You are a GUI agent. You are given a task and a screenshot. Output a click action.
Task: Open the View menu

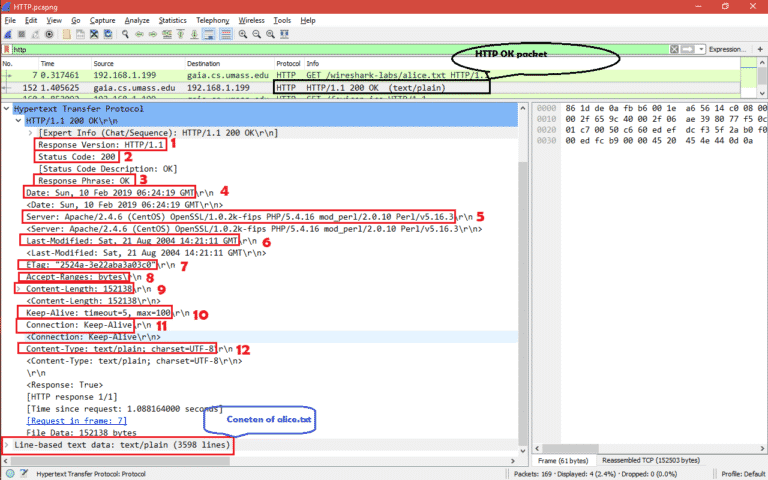pos(54,21)
